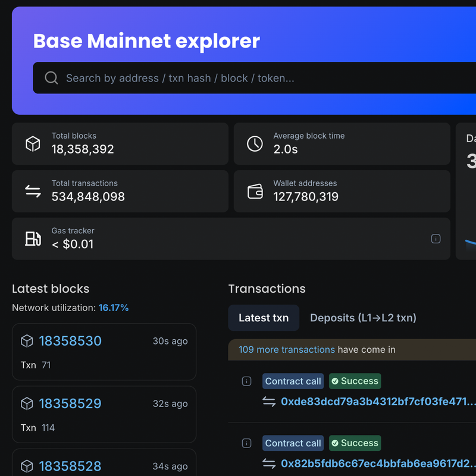Screen dimensions: 476x476
Task: Click the Wallet addresses 127,780,319 card
Action: 342,191
